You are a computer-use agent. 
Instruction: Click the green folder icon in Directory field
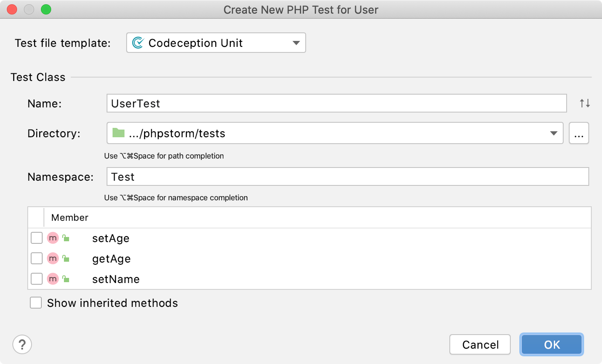118,133
